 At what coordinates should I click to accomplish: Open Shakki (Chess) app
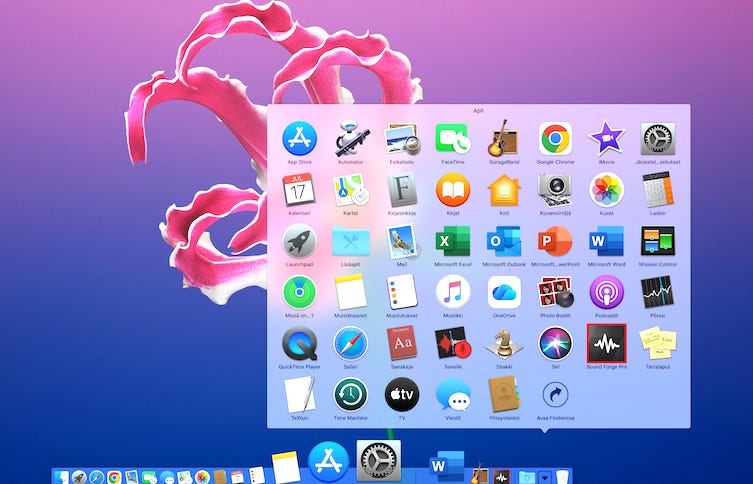click(x=504, y=344)
